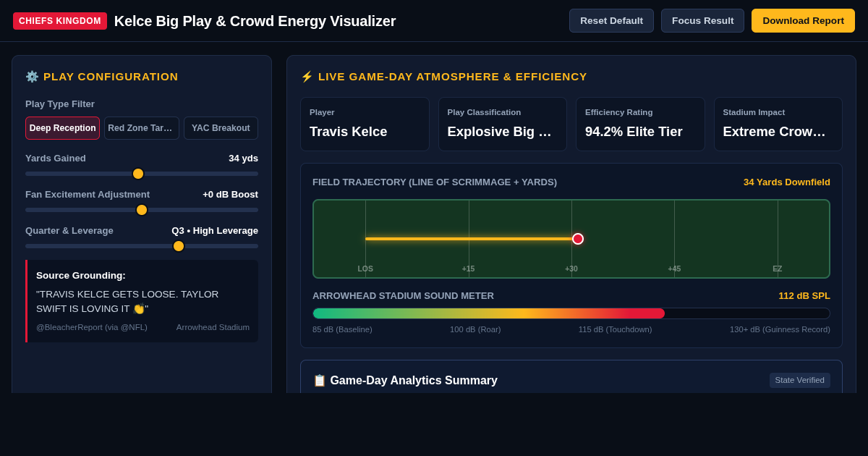Click the lightning bolt icon in atmosphere header

pos(307,77)
